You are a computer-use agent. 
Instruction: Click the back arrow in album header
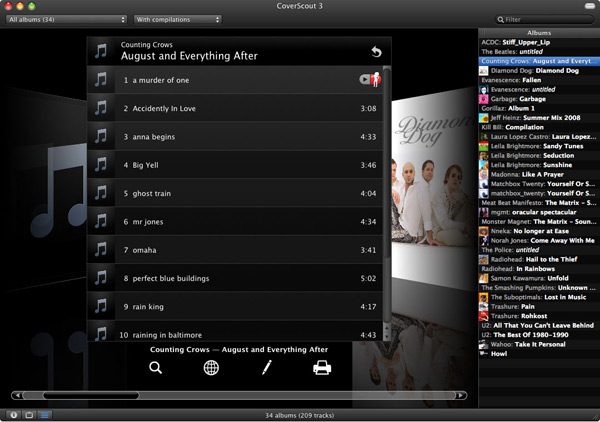376,51
